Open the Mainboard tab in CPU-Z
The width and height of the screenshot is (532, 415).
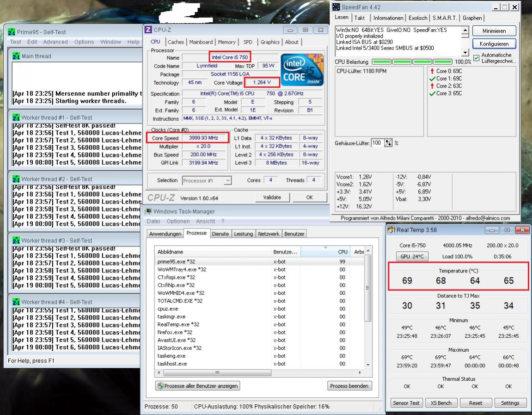click(201, 42)
